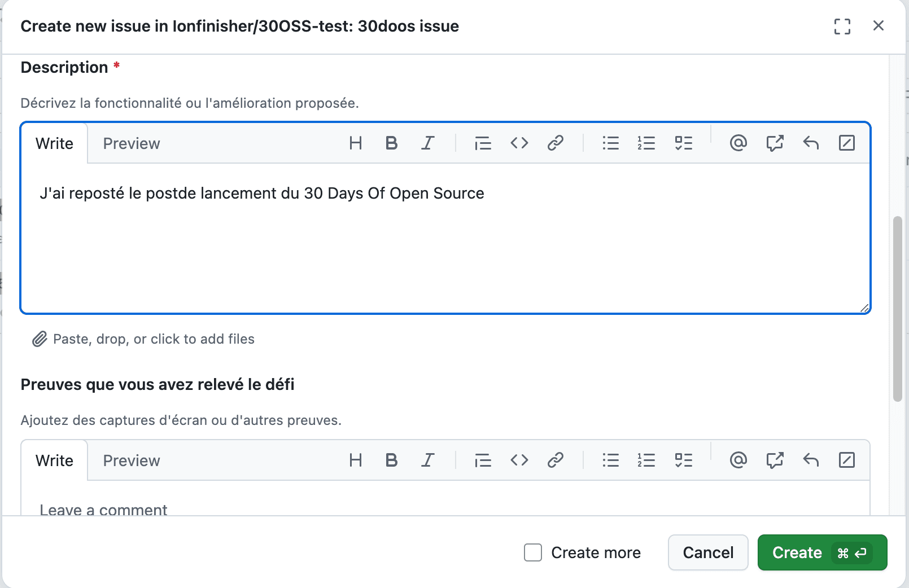Mention a user in Description editor
The height and width of the screenshot is (588, 909).
(738, 143)
